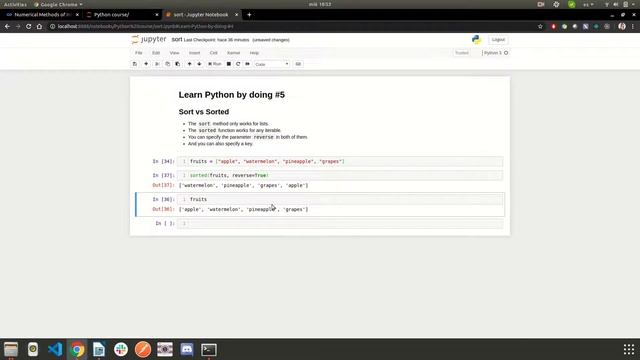The height and width of the screenshot is (360, 640).
Task: Open the Chrome three-dot menu
Action: point(633,27)
